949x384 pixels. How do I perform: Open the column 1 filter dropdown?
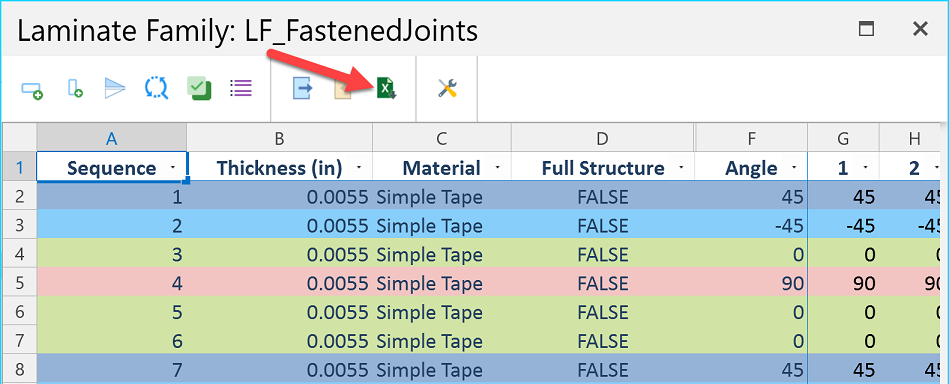[865, 168]
